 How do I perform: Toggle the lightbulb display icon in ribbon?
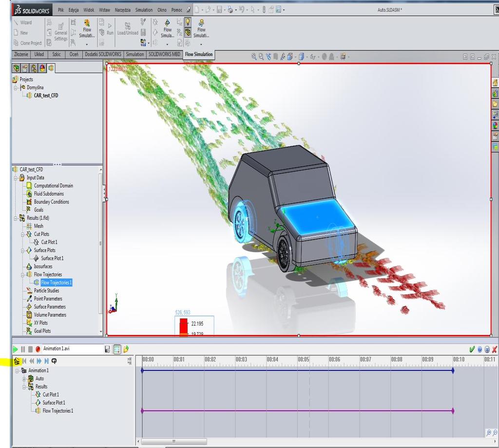pyautogui.click(x=188, y=22)
